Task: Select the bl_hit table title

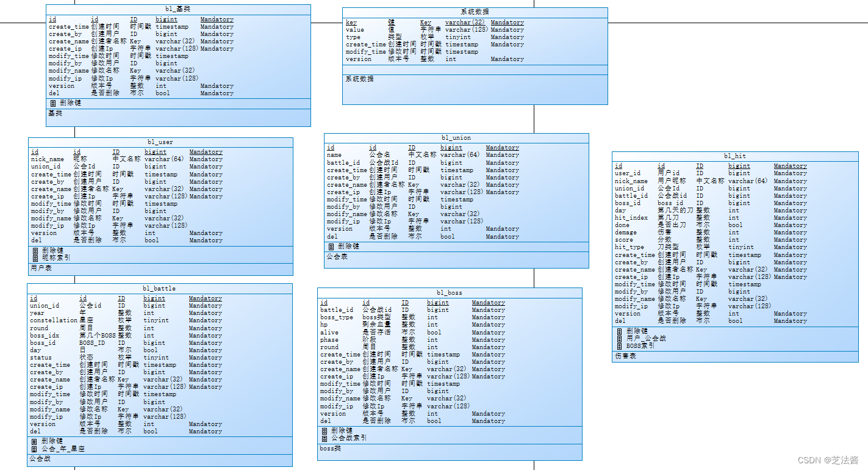Action: 735,156
